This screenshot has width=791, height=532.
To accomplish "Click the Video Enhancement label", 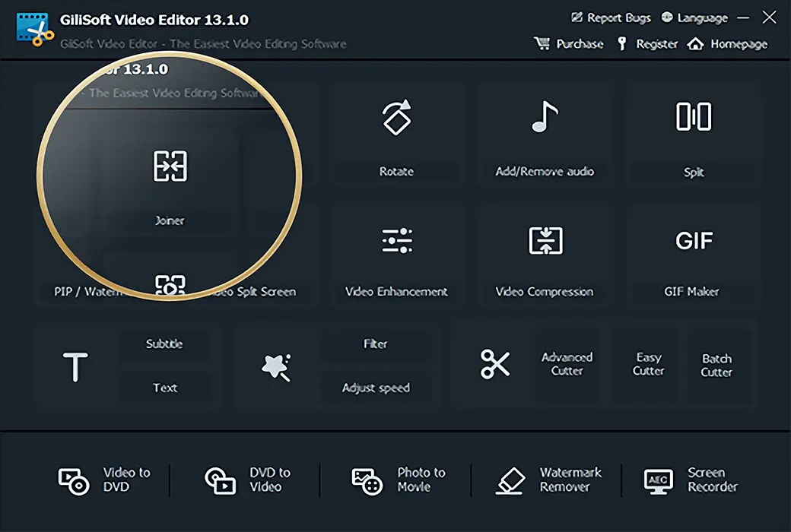I will [396, 292].
